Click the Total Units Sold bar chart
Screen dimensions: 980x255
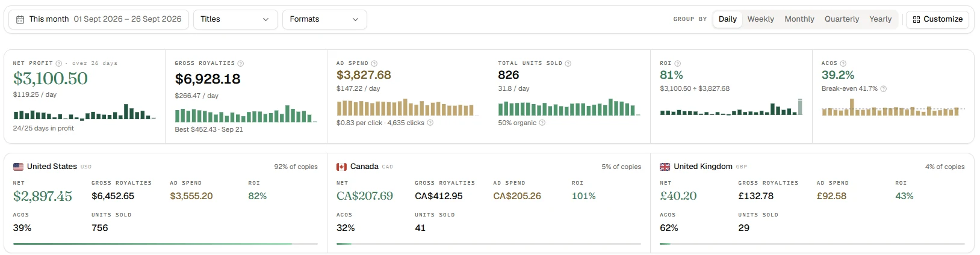pos(569,107)
